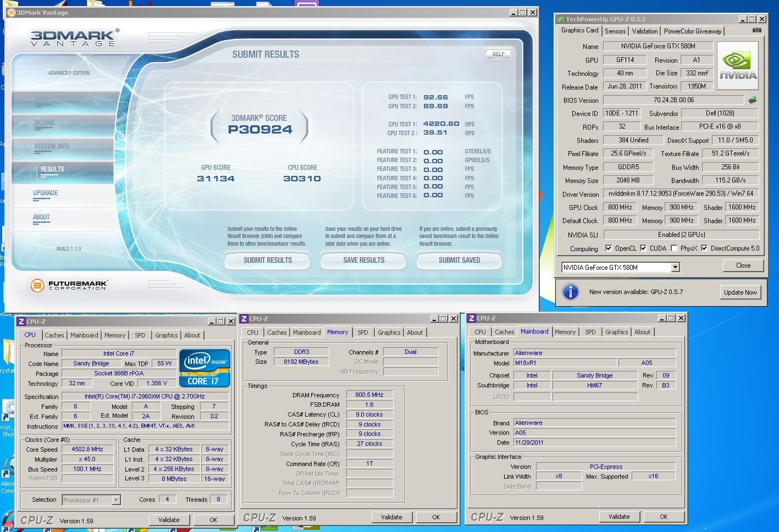Click the Multiplier value x 45.0

tap(87, 459)
